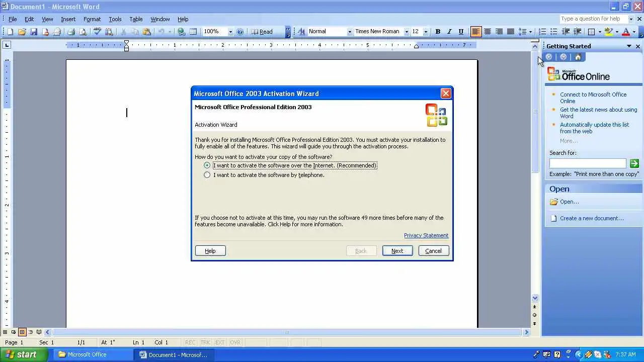Set Align Left paragraph alignment
This screenshot has width=644, height=362.
coord(475,32)
